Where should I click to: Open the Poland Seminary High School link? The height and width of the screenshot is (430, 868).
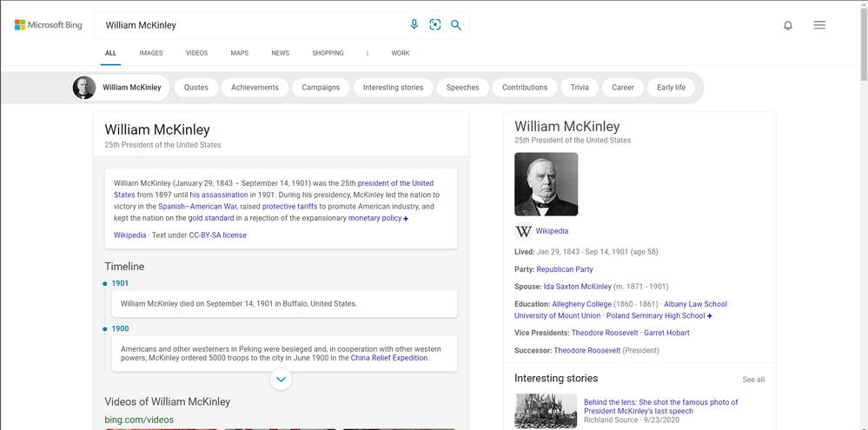(x=655, y=316)
